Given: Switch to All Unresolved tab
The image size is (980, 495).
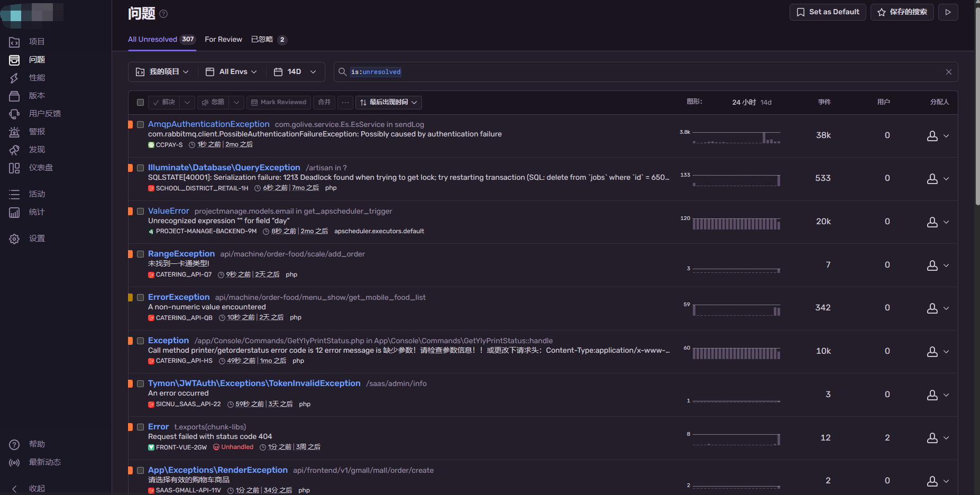Looking at the screenshot, I should [162, 40].
